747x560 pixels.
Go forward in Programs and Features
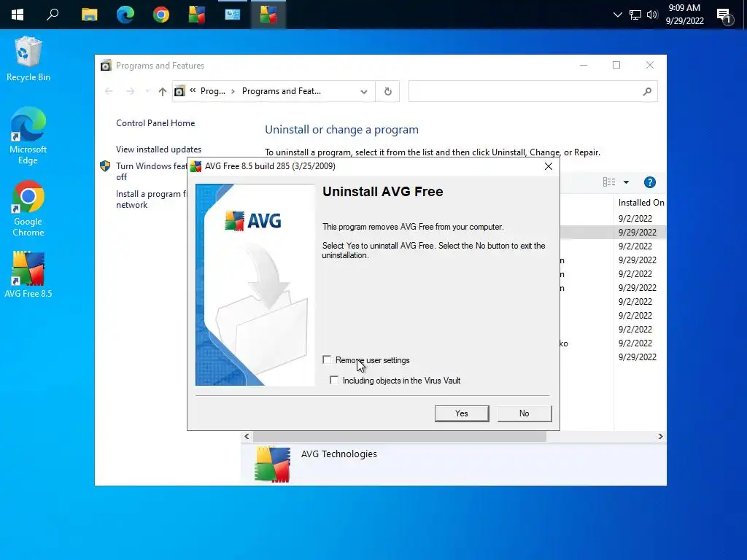click(x=130, y=91)
